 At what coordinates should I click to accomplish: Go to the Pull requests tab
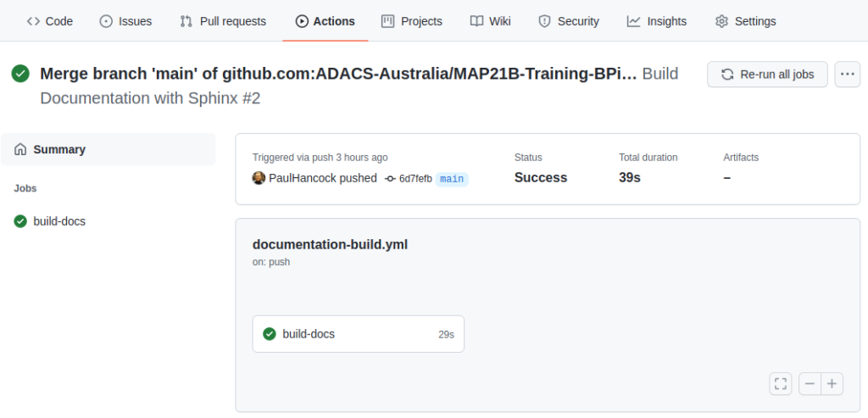coord(223,21)
